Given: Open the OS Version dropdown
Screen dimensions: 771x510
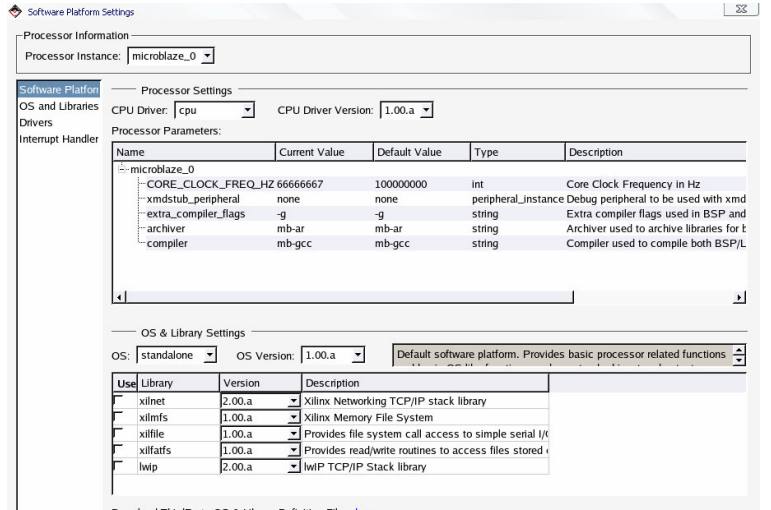Looking at the screenshot, I should coord(359,357).
